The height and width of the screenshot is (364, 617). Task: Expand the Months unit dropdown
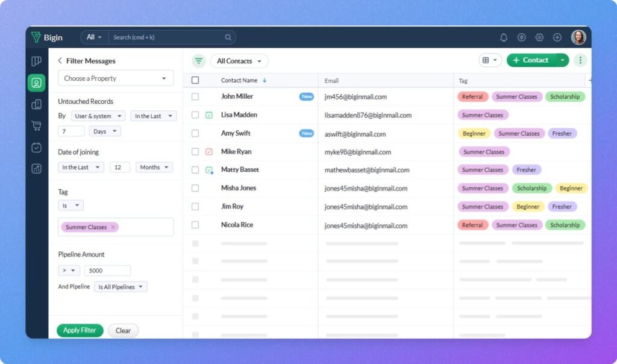(x=154, y=168)
